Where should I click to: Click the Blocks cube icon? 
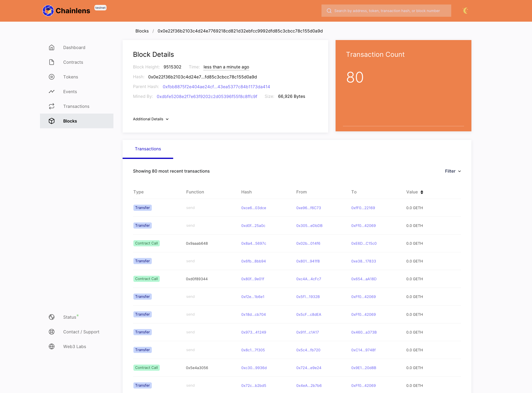52,121
